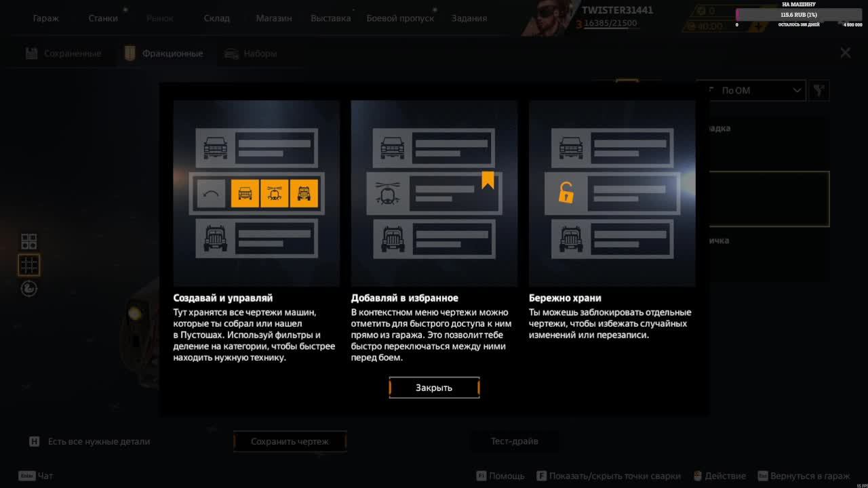
Task: Switch to the Сохраненные tab
Action: [63, 54]
